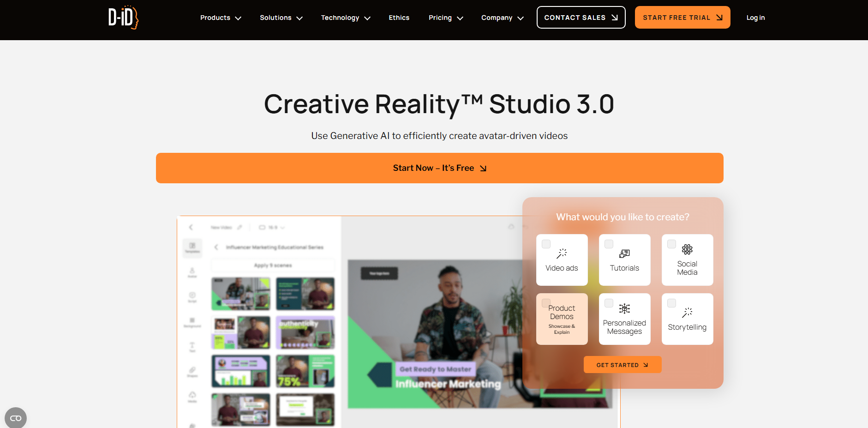Screen dimensions: 868x428
Task: Open the accessibility widget at bottom-left corner
Action: (16, 418)
